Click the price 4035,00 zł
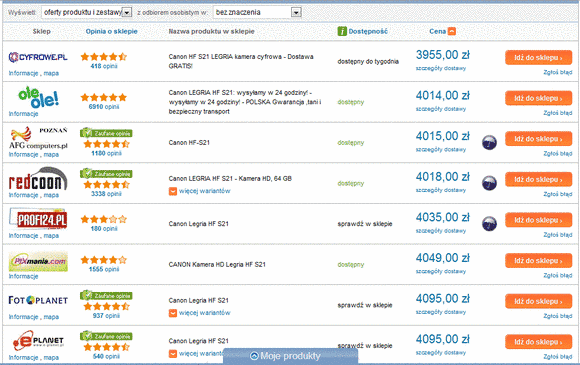580x365 pixels. (x=442, y=217)
